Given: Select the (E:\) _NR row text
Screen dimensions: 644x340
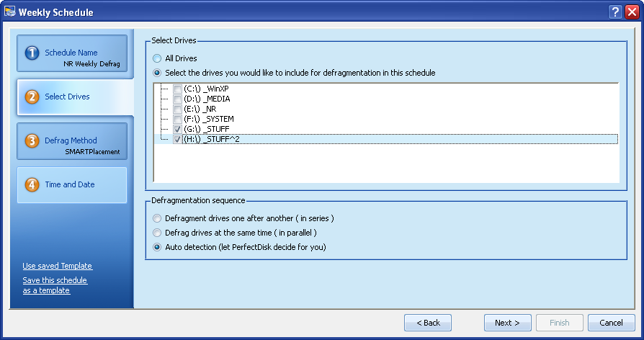Looking at the screenshot, I should pos(200,109).
